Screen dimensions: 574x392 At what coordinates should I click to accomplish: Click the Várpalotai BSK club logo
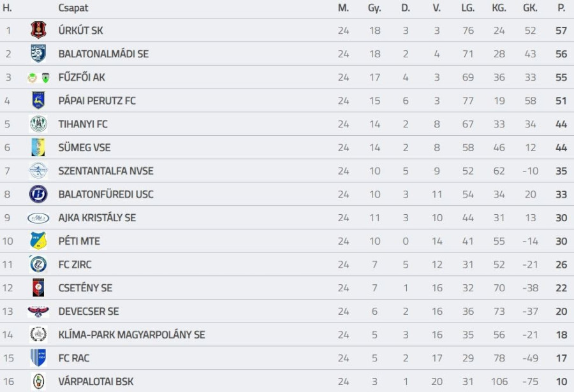[x=38, y=381]
